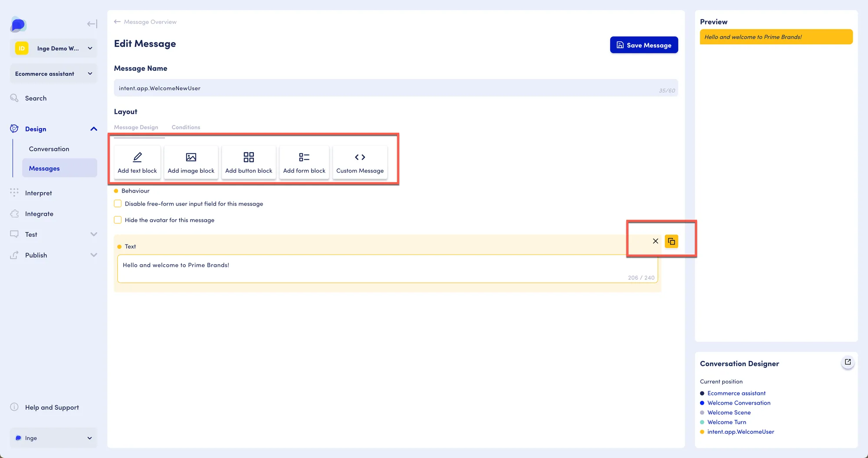Remove the Text block with the X
Image resolution: width=868 pixels, height=458 pixels.
tap(655, 241)
